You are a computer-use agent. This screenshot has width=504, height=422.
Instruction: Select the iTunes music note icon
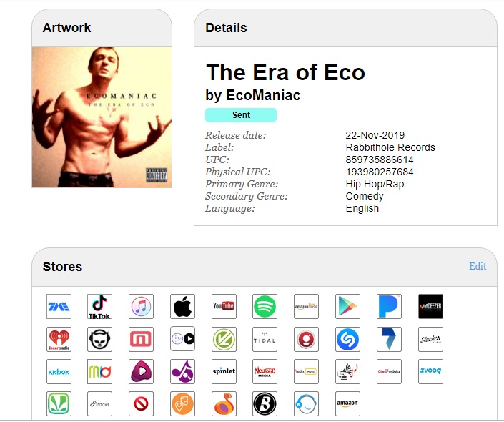coord(141,306)
